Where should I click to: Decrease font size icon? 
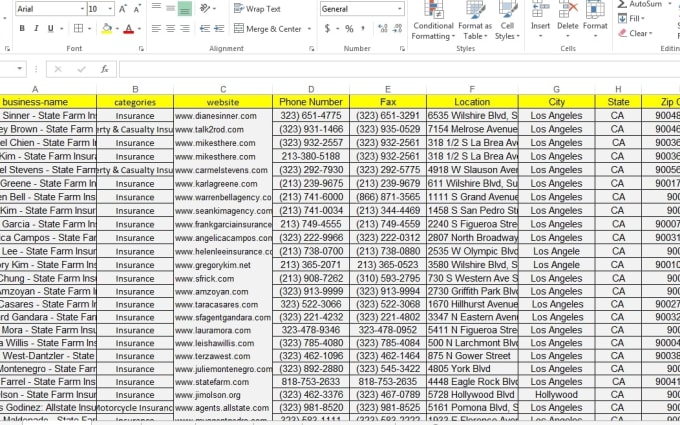[137, 9]
